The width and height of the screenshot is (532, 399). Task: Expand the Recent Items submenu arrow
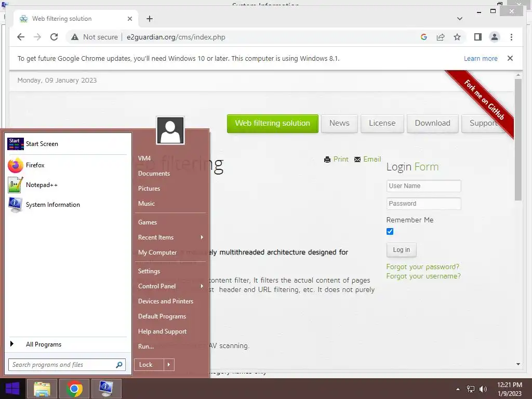202,237
